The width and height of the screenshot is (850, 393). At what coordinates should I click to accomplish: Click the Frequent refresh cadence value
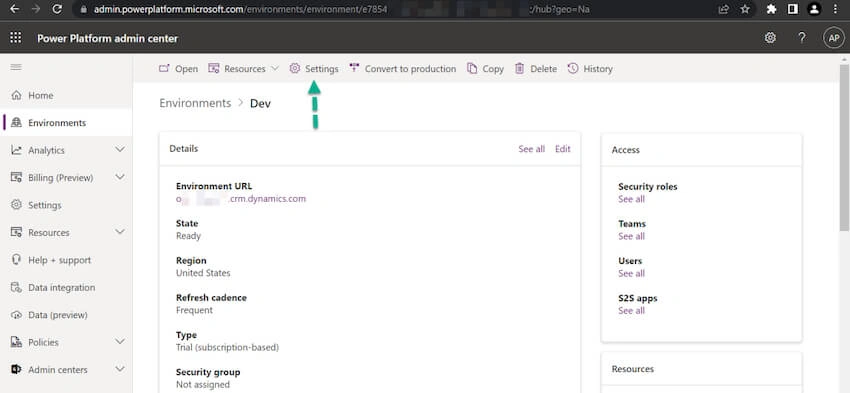coord(194,311)
